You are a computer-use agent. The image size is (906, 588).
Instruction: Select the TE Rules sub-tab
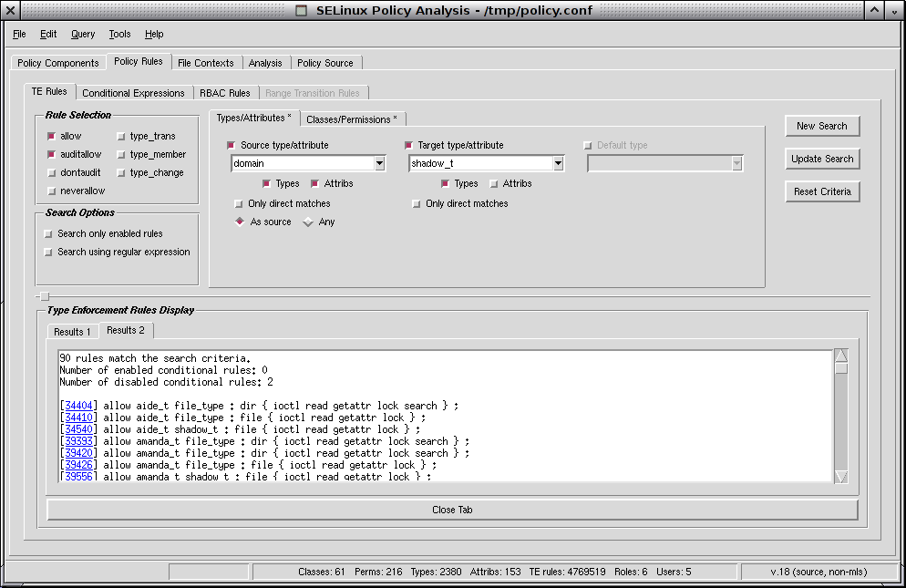point(49,91)
